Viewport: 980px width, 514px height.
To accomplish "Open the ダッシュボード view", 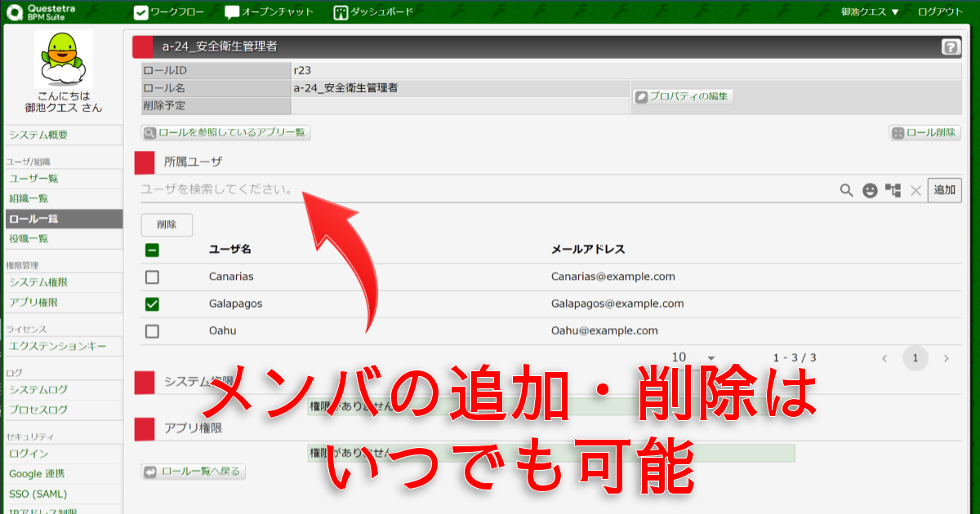I will click(373, 12).
